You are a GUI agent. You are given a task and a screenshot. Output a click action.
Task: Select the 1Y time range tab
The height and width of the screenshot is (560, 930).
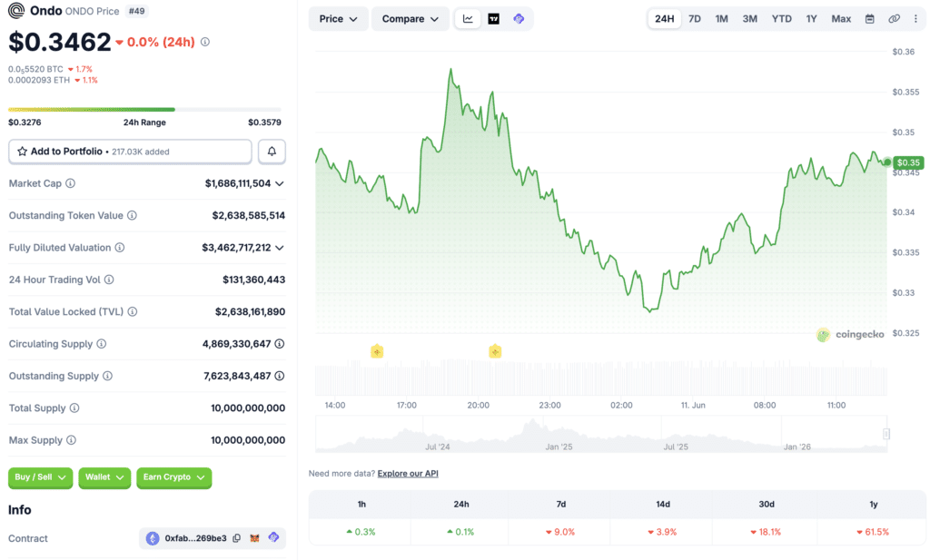[811, 19]
